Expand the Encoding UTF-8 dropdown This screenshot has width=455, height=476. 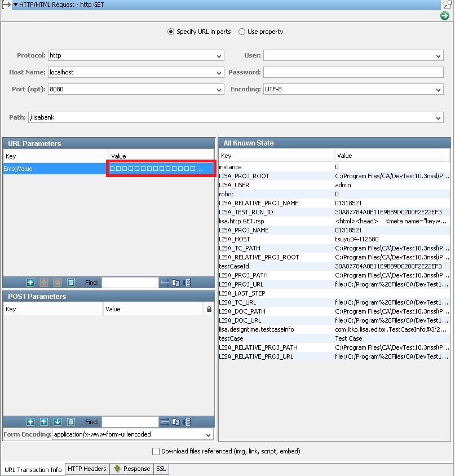tap(439, 90)
